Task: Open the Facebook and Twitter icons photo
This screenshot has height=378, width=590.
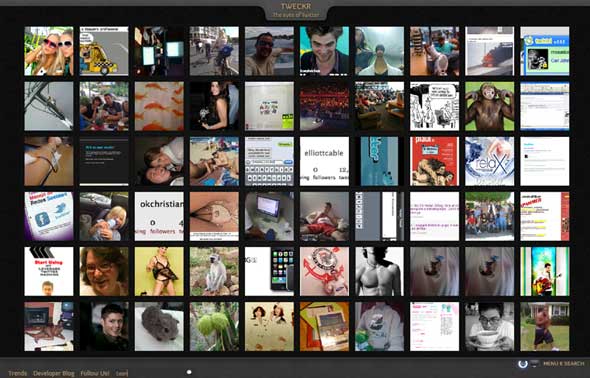Action: (49, 216)
